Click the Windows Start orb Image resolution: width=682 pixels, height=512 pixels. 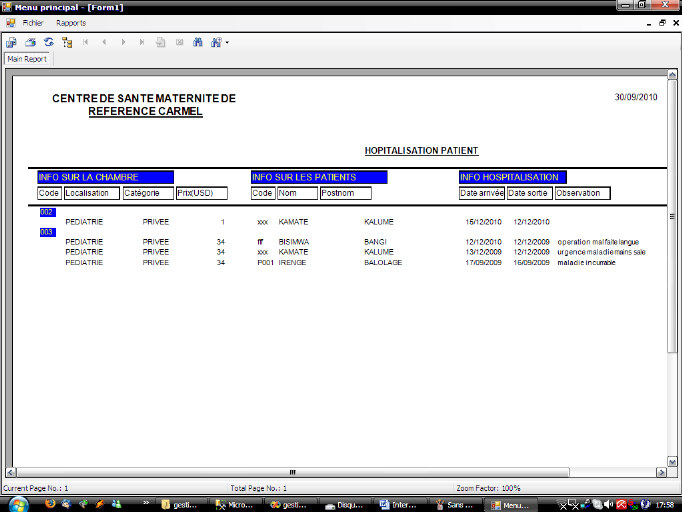point(9,504)
